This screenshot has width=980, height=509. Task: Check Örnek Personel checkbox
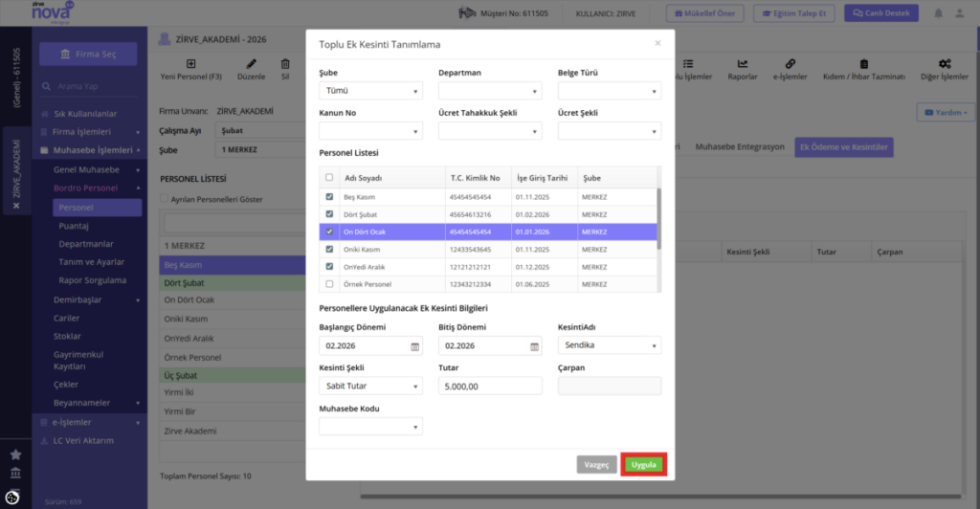point(329,284)
